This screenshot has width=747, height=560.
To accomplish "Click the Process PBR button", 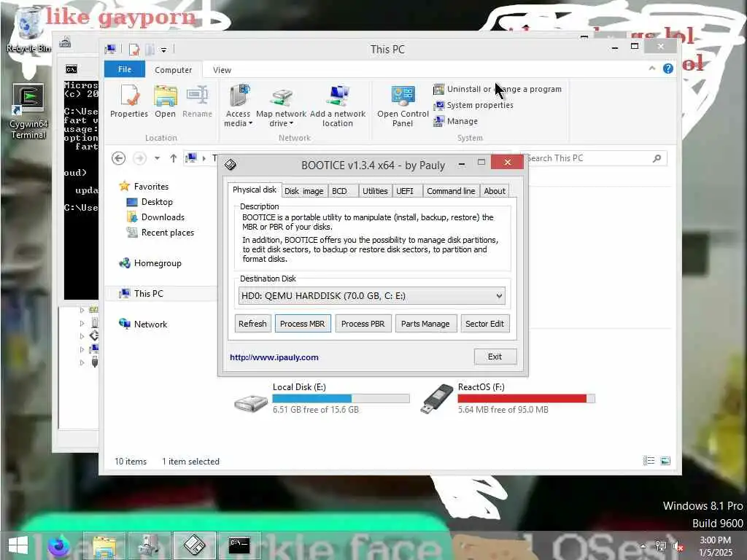I will [363, 324].
